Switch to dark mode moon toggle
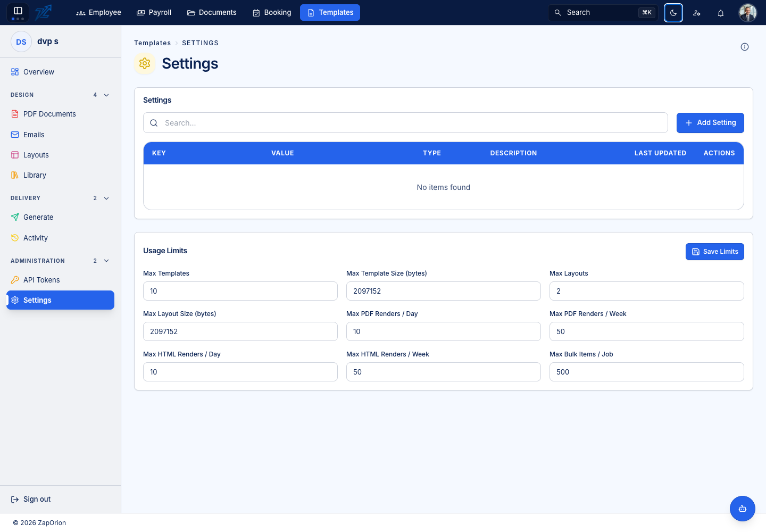Screen dimensions: 766x532 pos(673,13)
